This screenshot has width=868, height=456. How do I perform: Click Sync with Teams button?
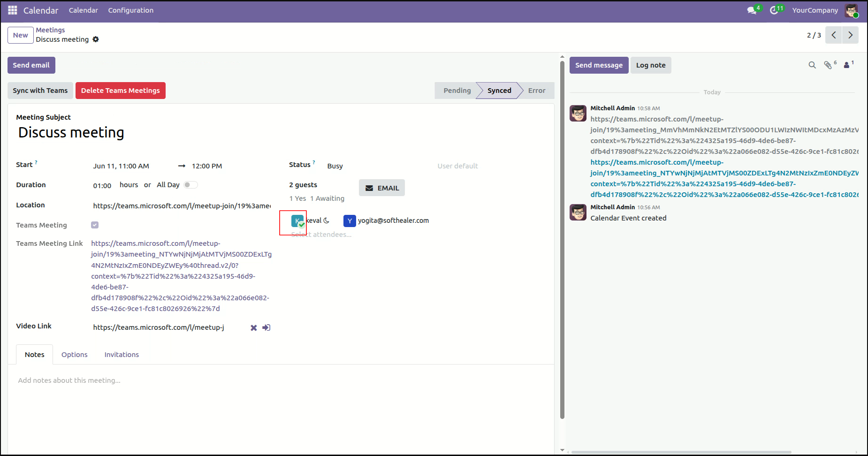tap(40, 91)
